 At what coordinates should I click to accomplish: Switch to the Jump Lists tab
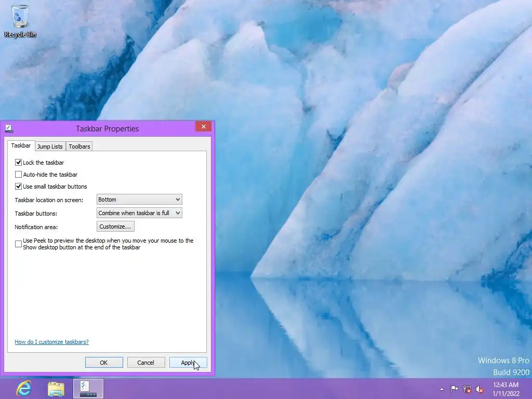pos(50,147)
